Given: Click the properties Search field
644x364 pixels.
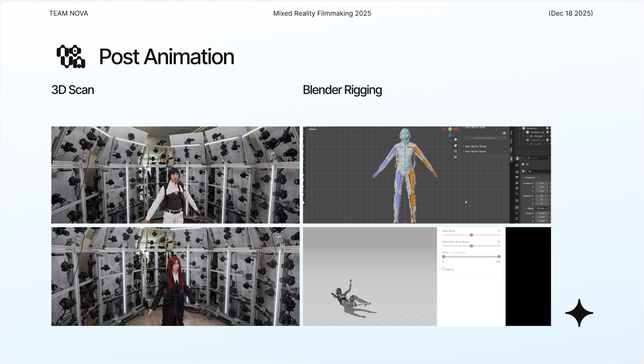Looking at the screenshot, I should click(x=538, y=158).
